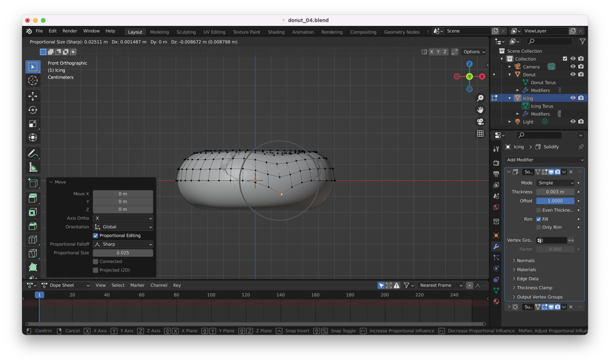Hide the Icing object in viewport

[x=573, y=98]
